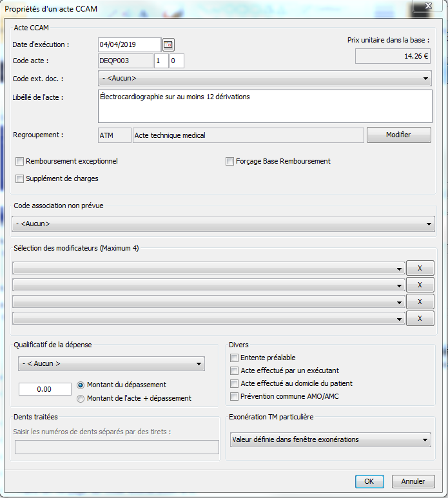Check Forçage Base Remboursement option

coord(229,161)
